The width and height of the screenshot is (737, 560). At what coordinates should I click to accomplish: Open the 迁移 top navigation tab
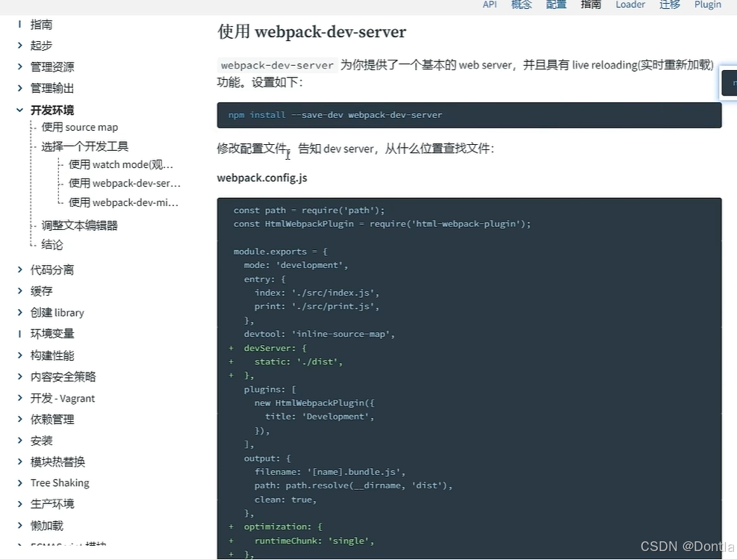[670, 4]
